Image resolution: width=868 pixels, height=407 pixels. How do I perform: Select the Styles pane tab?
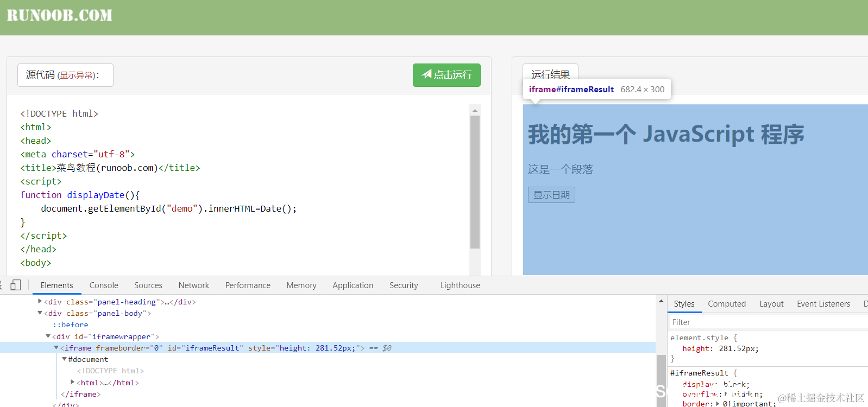684,304
